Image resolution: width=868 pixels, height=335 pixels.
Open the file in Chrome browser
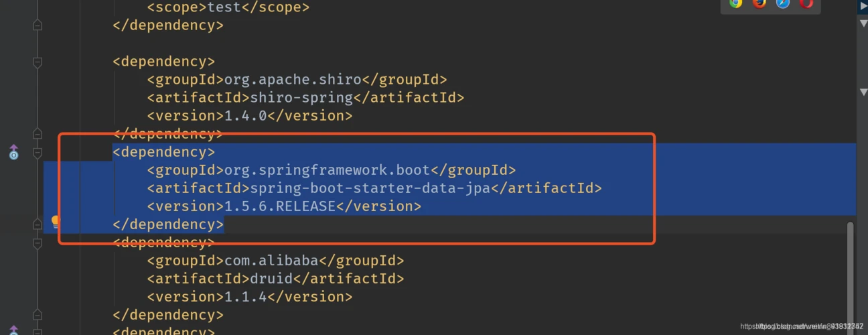tap(735, 3)
